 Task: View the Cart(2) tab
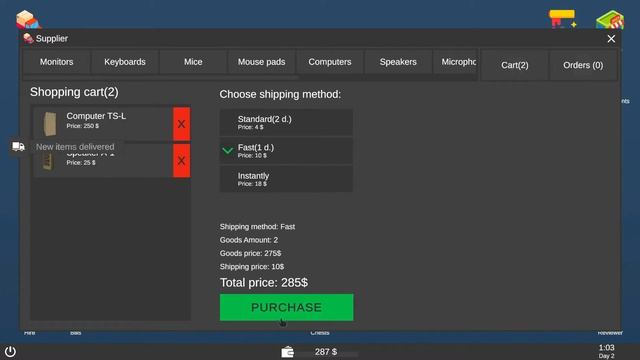515,65
